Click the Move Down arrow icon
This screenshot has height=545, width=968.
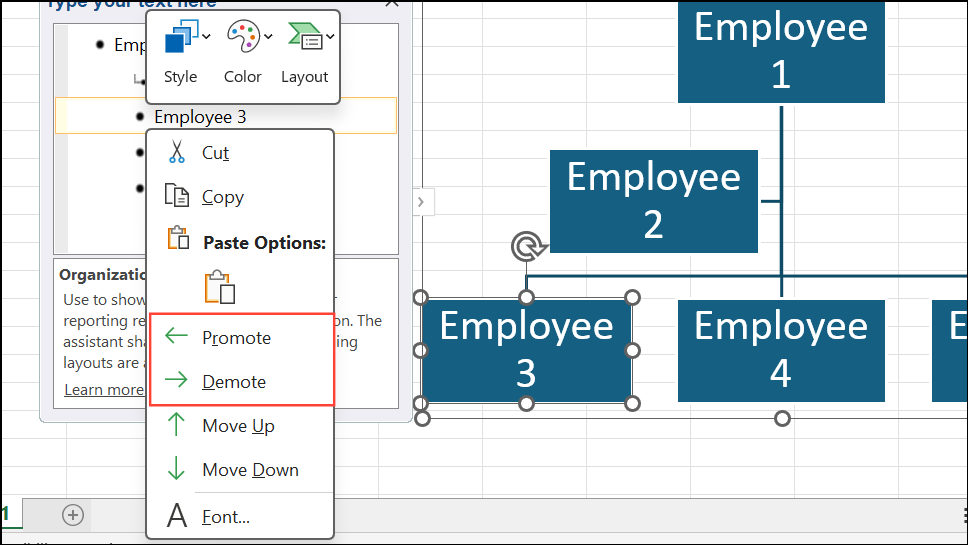[x=177, y=469]
